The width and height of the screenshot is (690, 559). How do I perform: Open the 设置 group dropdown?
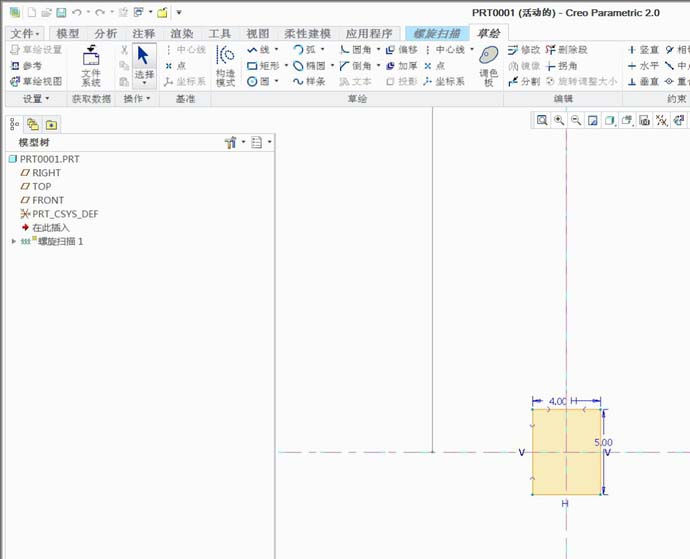point(36,99)
